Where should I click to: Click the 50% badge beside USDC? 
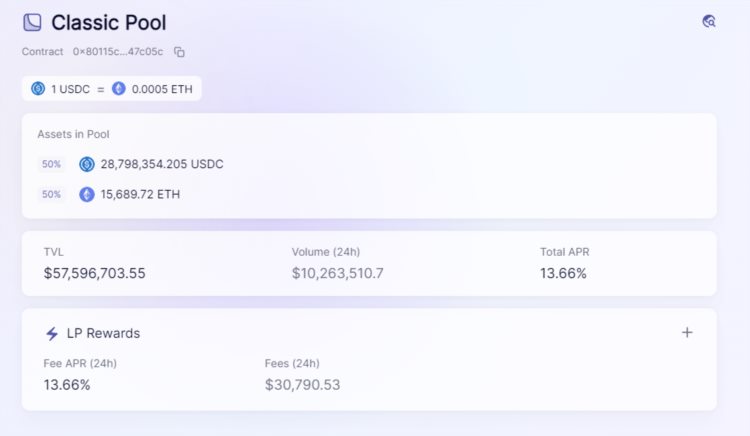(x=52, y=164)
